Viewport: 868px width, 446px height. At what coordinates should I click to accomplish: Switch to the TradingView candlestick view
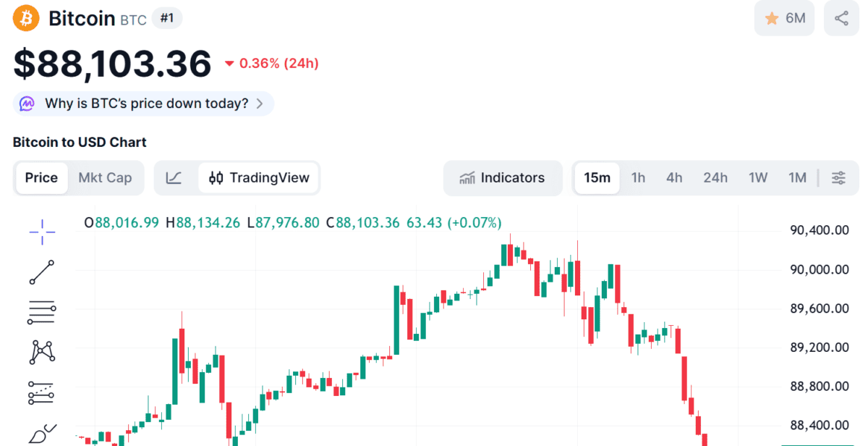[259, 178]
